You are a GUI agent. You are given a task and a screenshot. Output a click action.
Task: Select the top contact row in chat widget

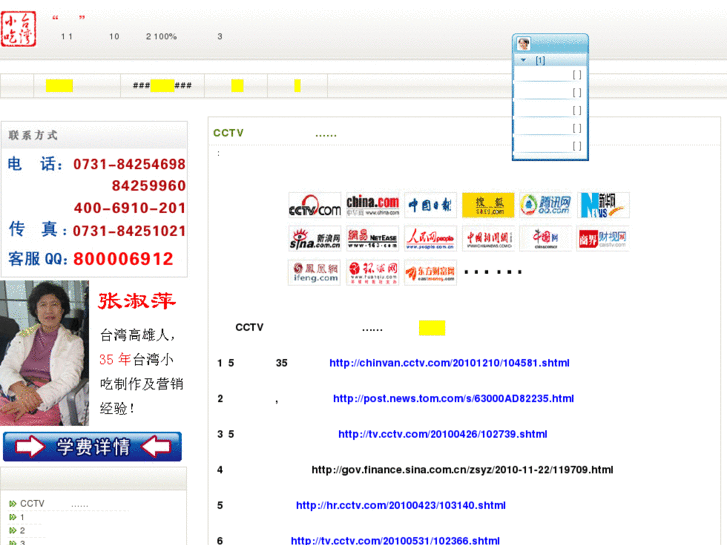pyautogui.click(x=550, y=75)
